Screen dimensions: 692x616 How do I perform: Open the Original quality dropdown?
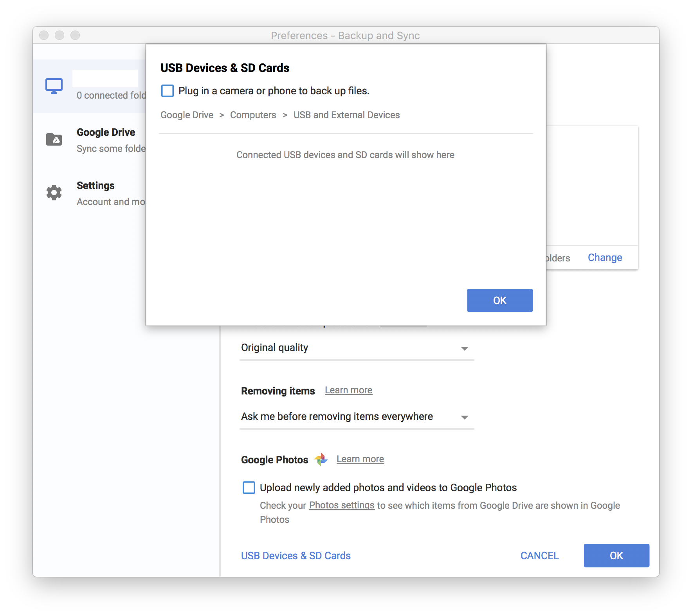click(357, 348)
